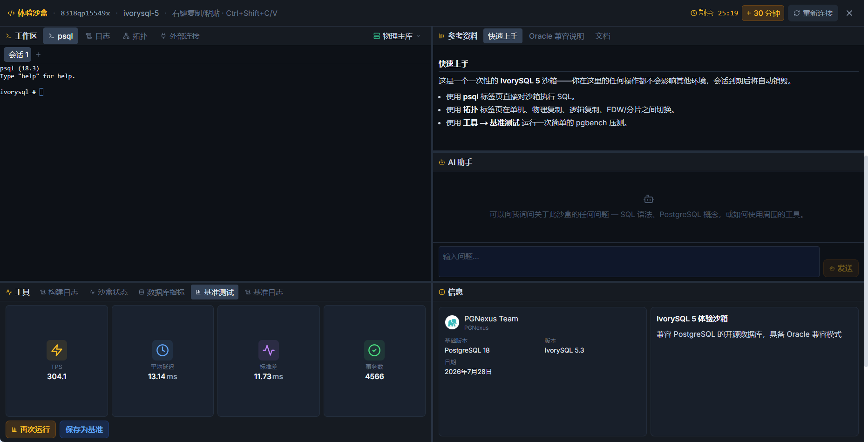
Task: Click the 2026年7月28日 date value
Action: pyautogui.click(x=468, y=372)
